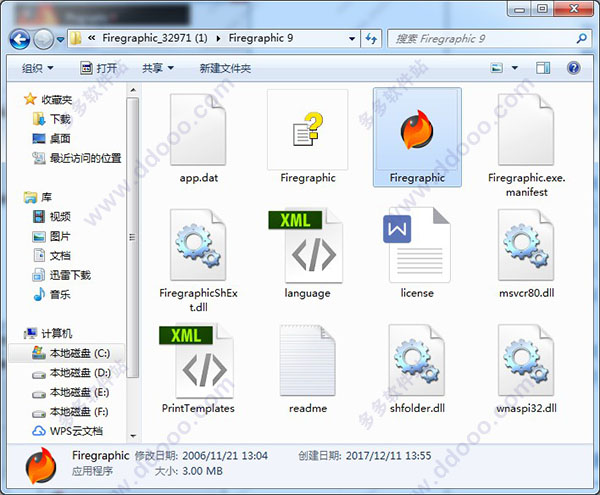
Task: Open the Firegraphic help file icon
Action: click(308, 130)
